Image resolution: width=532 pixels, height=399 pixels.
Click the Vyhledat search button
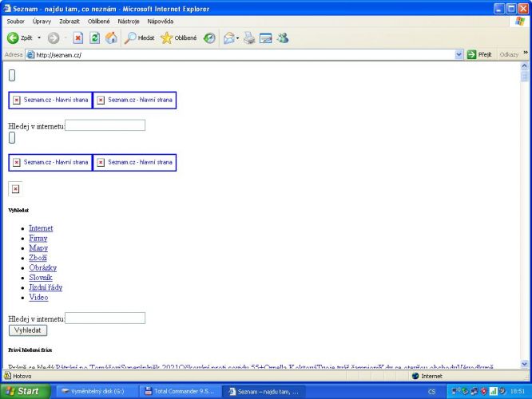click(x=28, y=330)
